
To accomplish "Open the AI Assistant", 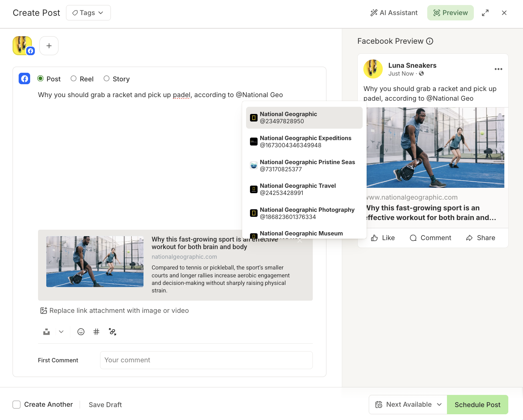I will [394, 13].
